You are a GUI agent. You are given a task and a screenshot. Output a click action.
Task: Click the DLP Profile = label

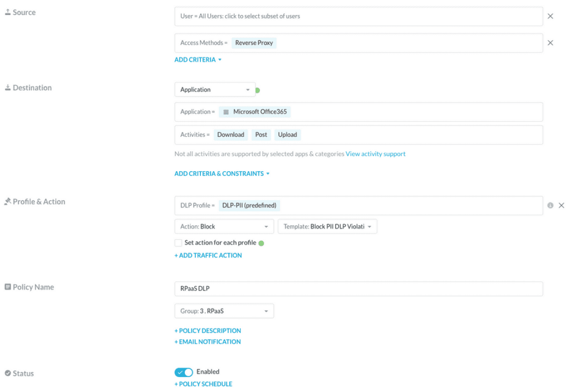pos(198,205)
